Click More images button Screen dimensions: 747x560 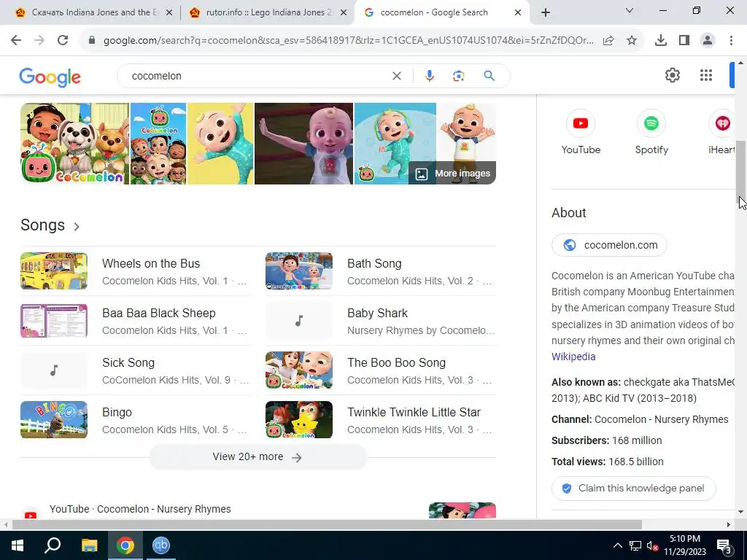tap(452, 174)
